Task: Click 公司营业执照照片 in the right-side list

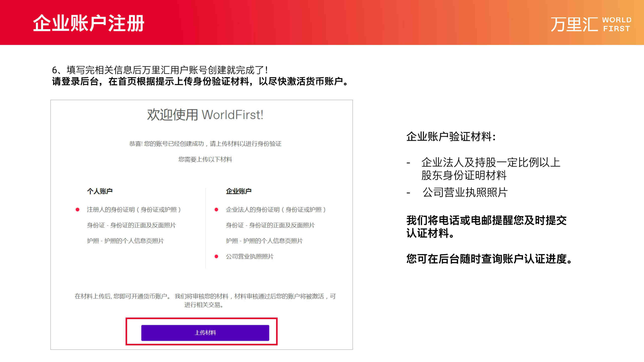Action: coord(465,192)
